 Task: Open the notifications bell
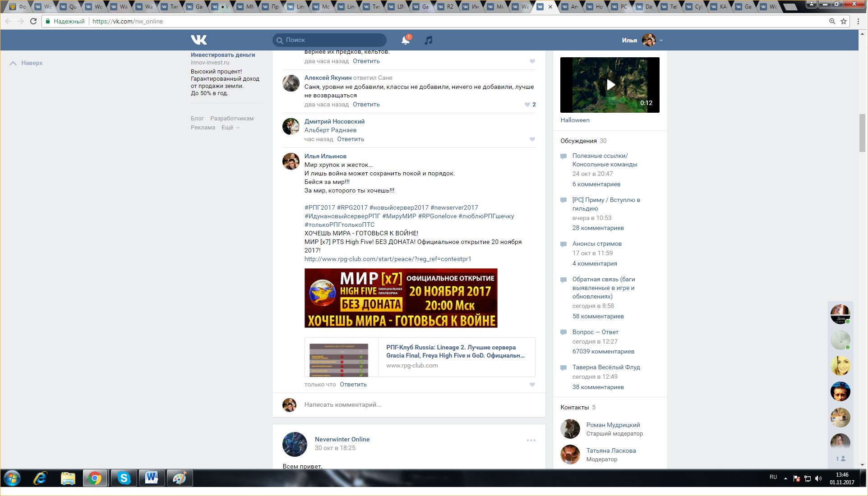(405, 40)
